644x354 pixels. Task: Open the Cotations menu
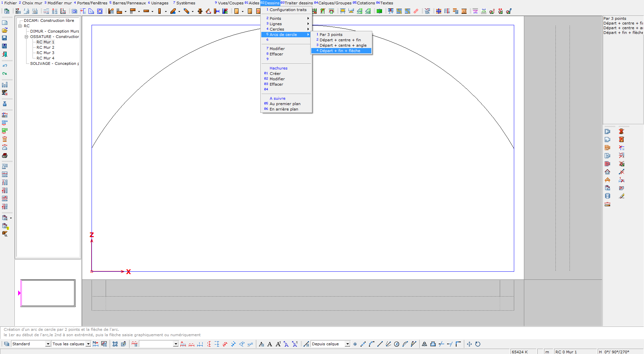365,3
